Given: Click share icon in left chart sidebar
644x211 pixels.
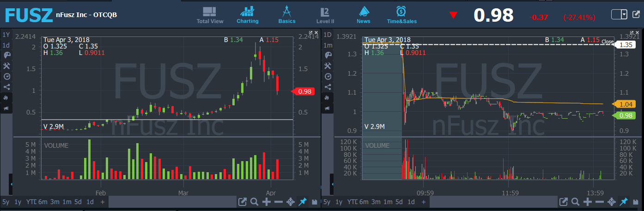Looking at the screenshot, I should point(6,87).
